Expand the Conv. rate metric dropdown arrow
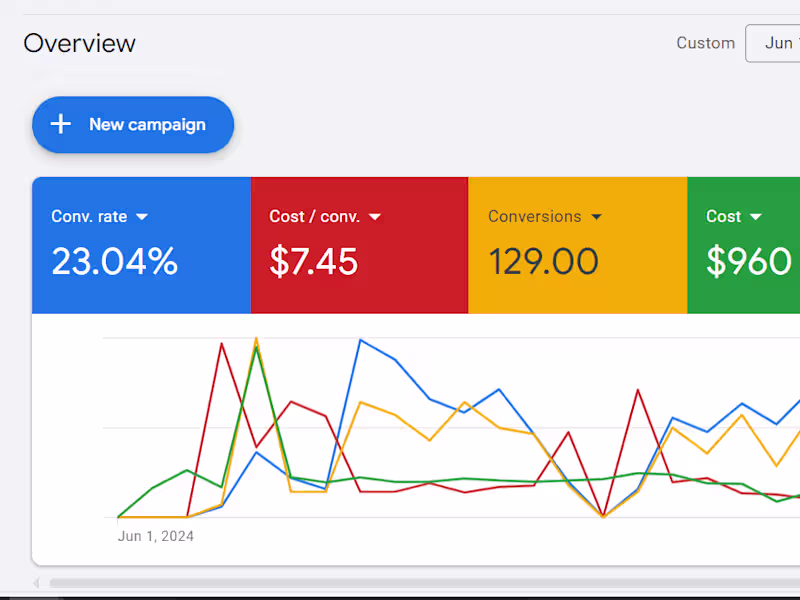Viewport: 800px width, 600px height. (142, 217)
